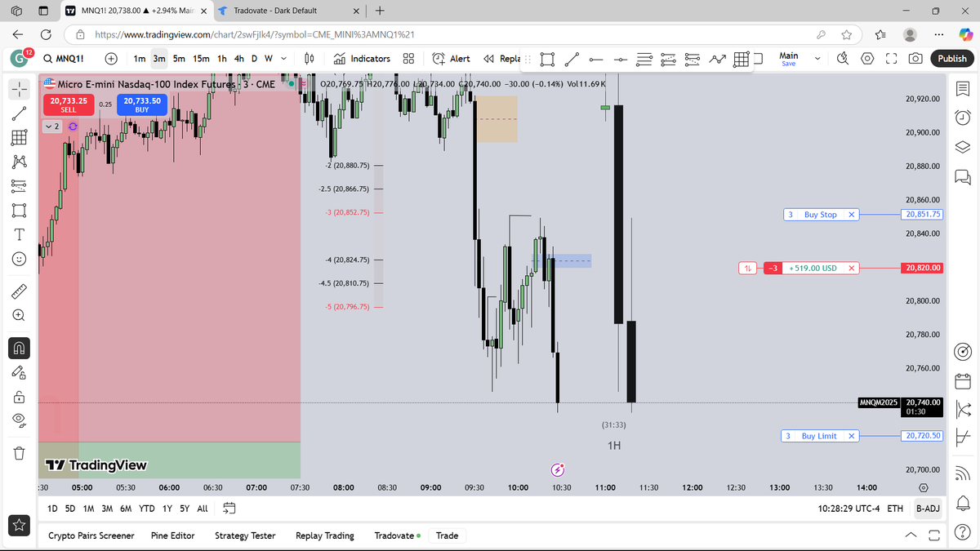Select the Text annotation tool
Image resolution: width=980 pixels, height=551 pixels.
coord(20,235)
